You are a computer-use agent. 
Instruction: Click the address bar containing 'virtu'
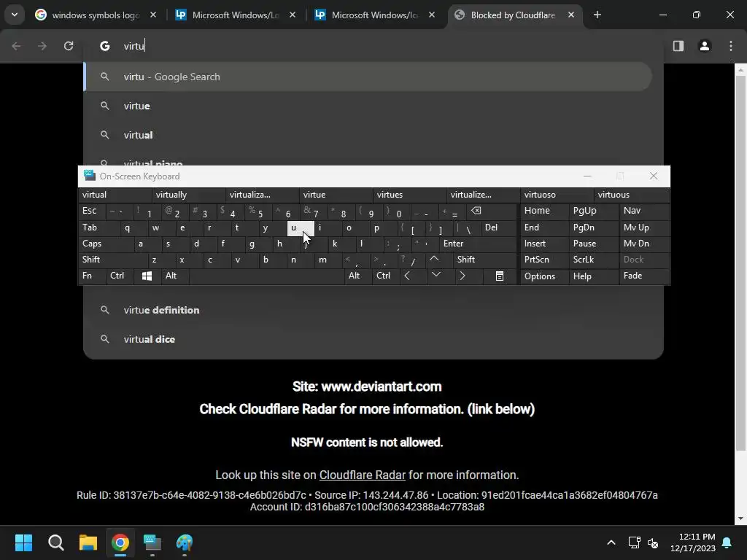pyautogui.click(x=373, y=46)
